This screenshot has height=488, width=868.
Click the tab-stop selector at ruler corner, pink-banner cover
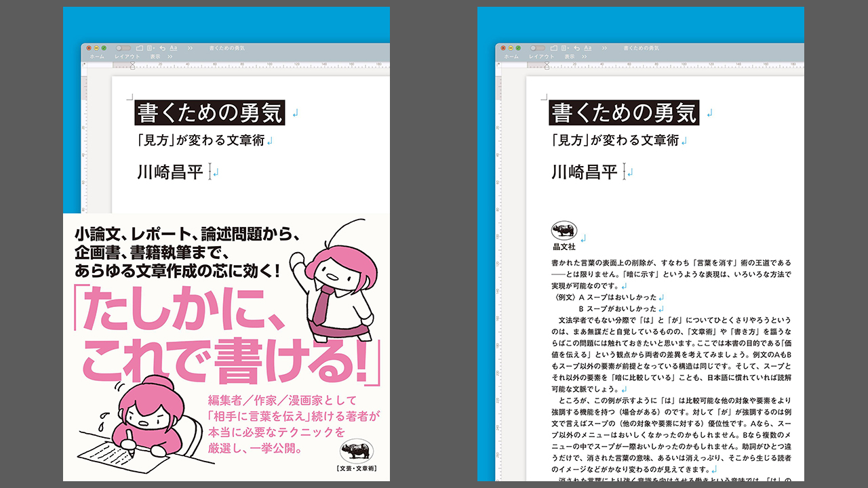tap(84, 65)
